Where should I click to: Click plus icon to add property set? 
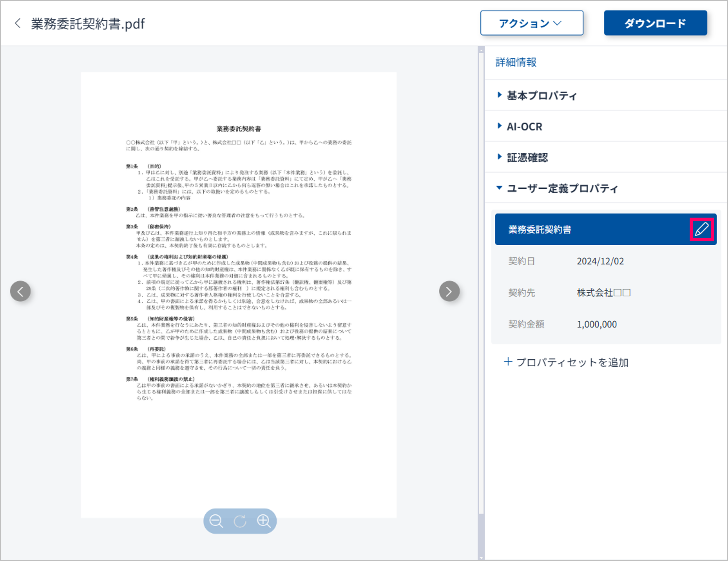click(508, 362)
